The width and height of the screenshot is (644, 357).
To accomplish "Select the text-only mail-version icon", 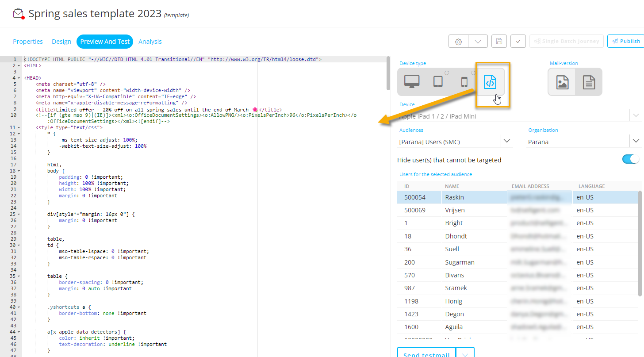I will 589,82.
